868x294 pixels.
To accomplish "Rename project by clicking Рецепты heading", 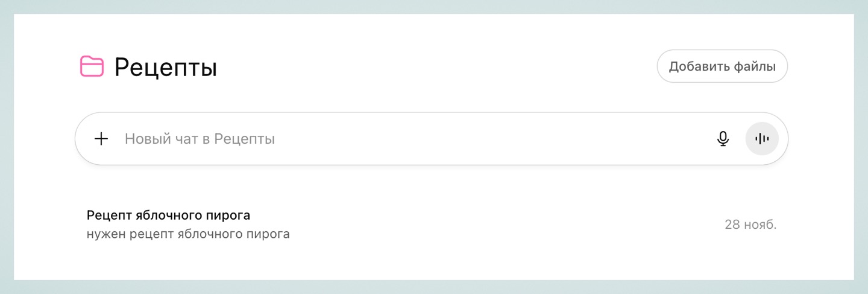I will pos(166,68).
